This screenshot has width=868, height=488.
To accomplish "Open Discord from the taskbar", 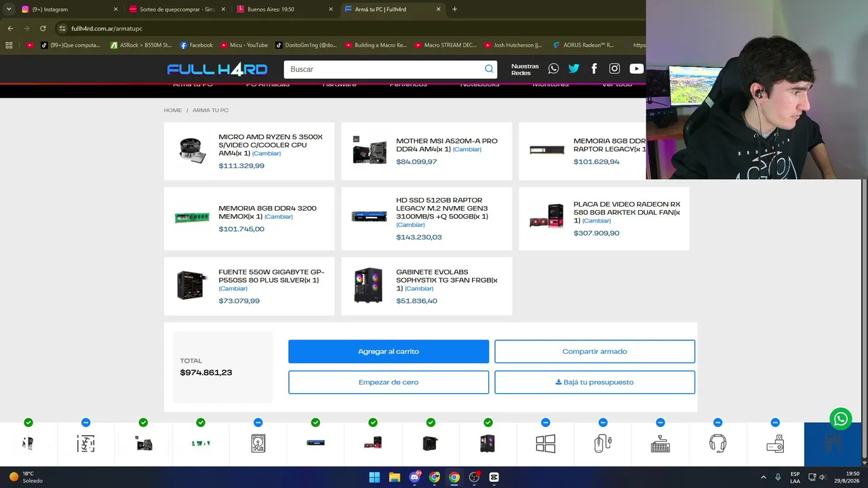I will (414, 477).
